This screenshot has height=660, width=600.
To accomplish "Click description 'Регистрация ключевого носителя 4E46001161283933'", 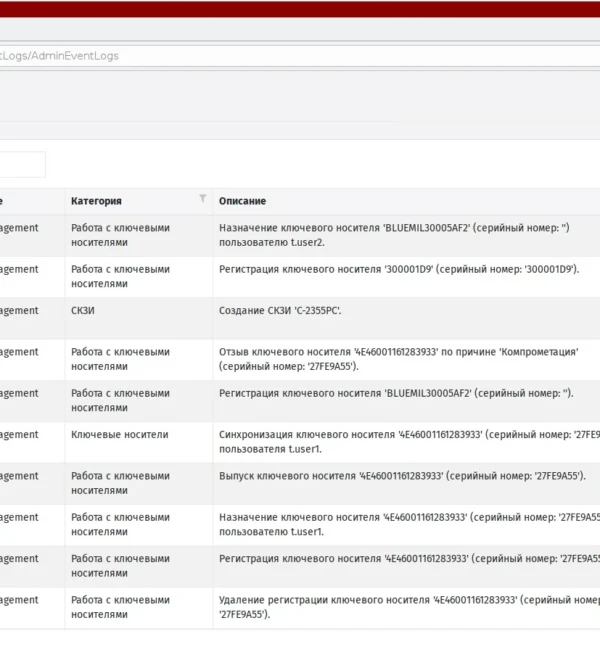I will tap(409, 559).
